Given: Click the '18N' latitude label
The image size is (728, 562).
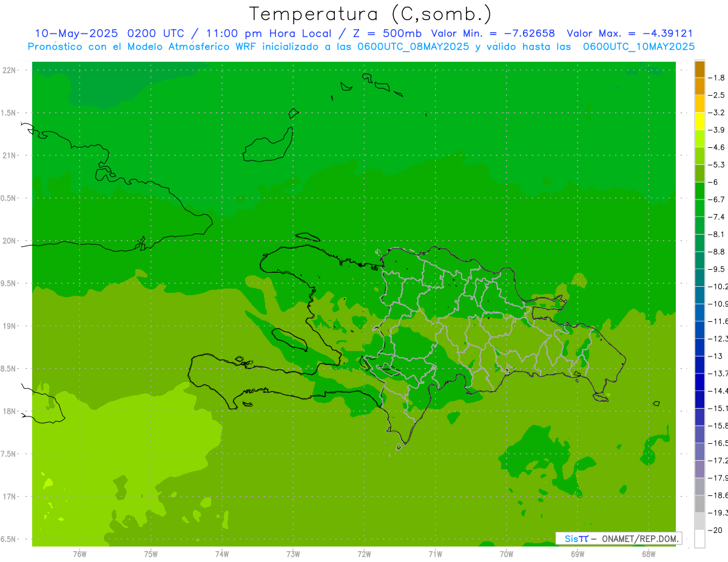Looking at the screenshot, I should tap(10, 411).
